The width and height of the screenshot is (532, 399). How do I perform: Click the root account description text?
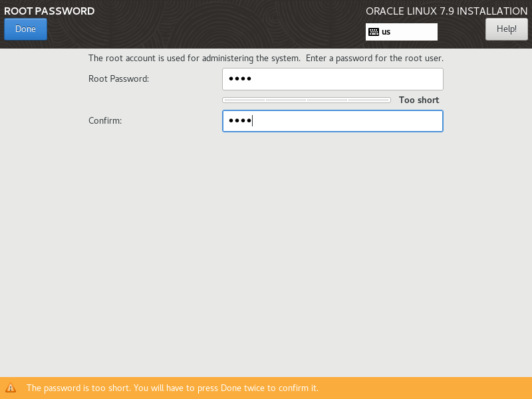pyautogui.click(x=265, y=59)
